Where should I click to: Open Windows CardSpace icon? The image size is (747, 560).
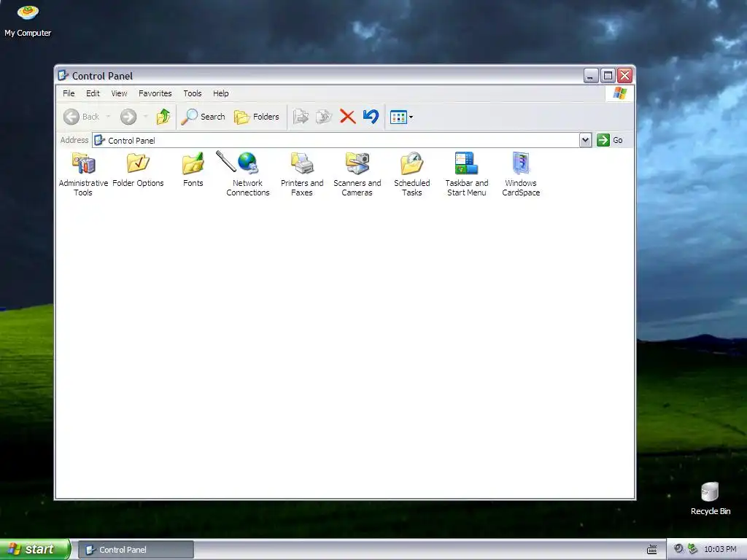[x=521, y=163]
